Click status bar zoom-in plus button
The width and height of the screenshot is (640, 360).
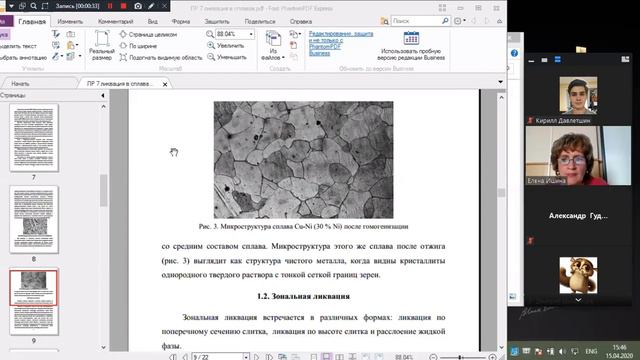click(x=492, y=357)
